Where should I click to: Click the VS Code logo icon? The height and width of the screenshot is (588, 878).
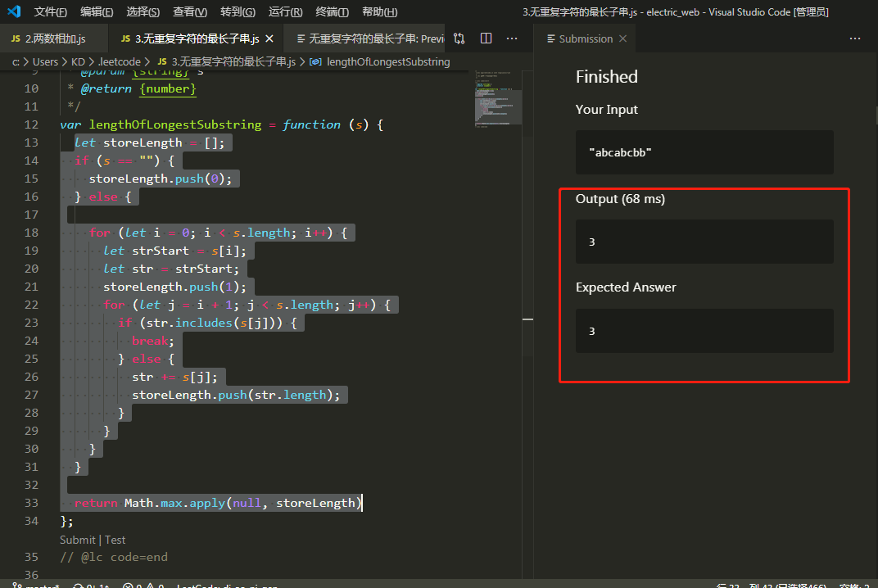click(x=14, y=11)
